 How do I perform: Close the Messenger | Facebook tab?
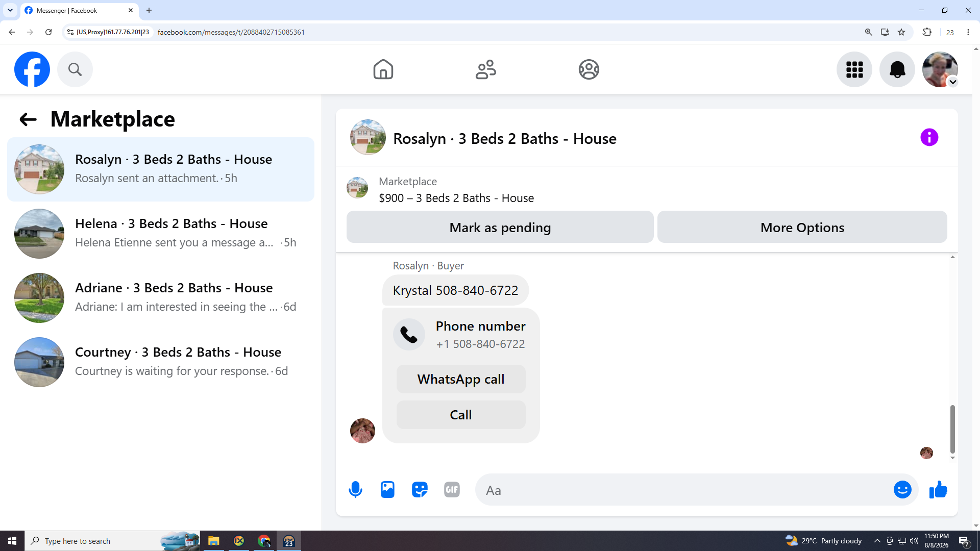tap(131, 10)
